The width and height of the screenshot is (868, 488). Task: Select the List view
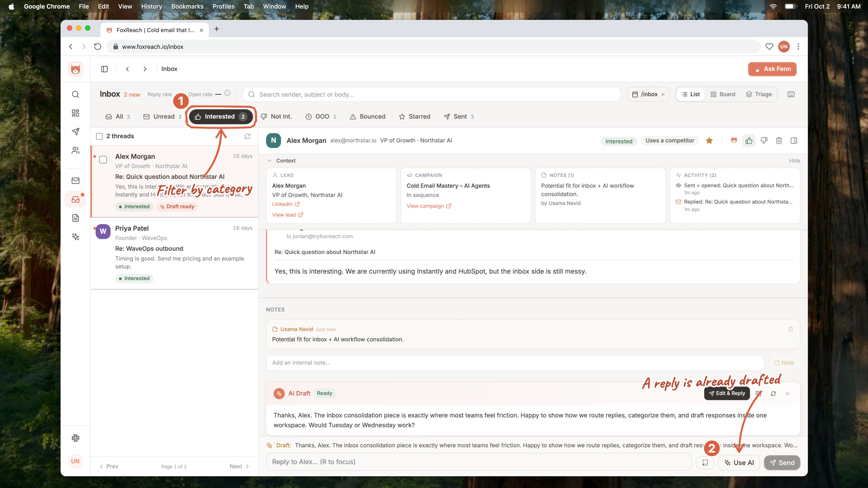click(x=690, y=94)
